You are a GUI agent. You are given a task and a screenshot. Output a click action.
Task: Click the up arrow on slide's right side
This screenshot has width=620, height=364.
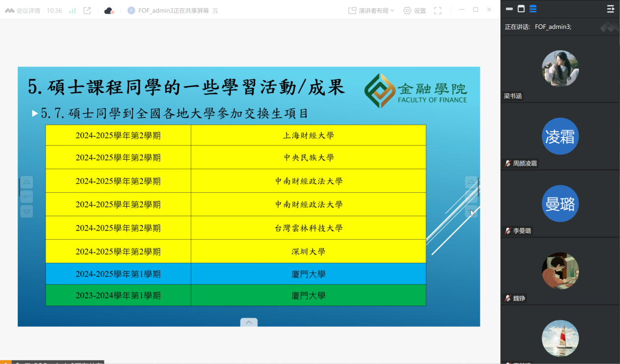click(471, 182)
